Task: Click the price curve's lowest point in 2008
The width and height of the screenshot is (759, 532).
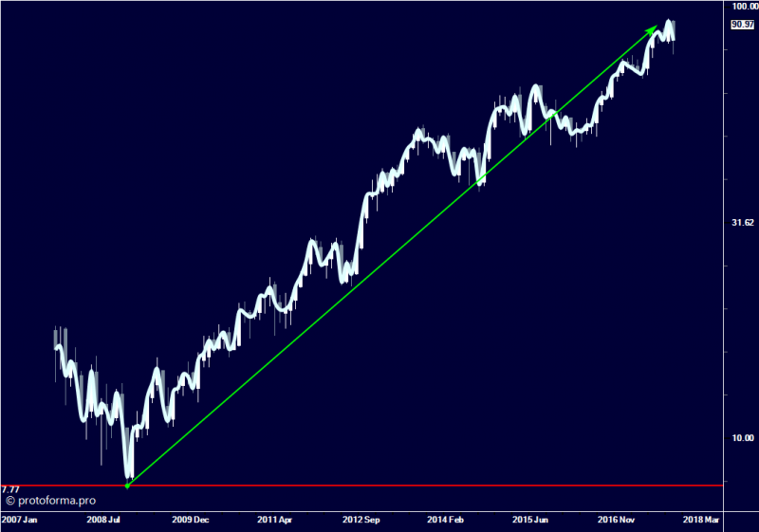Action: click(129, 474)
